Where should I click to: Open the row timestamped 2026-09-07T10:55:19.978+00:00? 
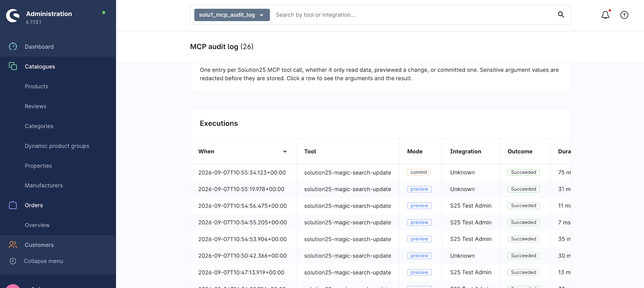[381, 189]
